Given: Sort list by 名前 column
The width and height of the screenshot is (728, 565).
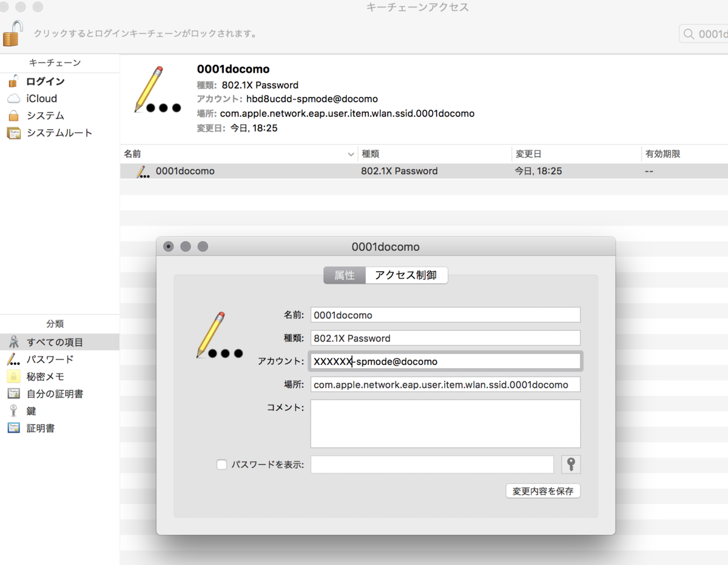Looking at the screenshot, I should 239,154.
